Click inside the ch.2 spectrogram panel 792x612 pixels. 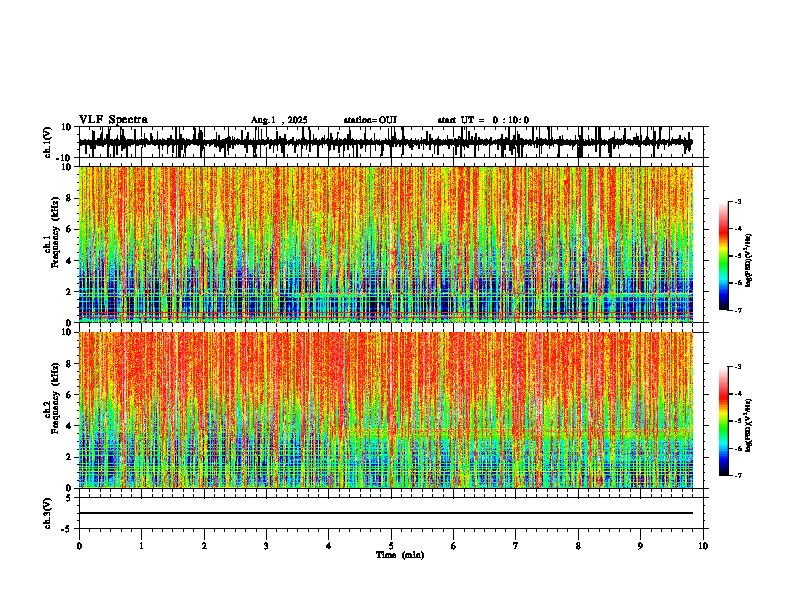(386, 410)
